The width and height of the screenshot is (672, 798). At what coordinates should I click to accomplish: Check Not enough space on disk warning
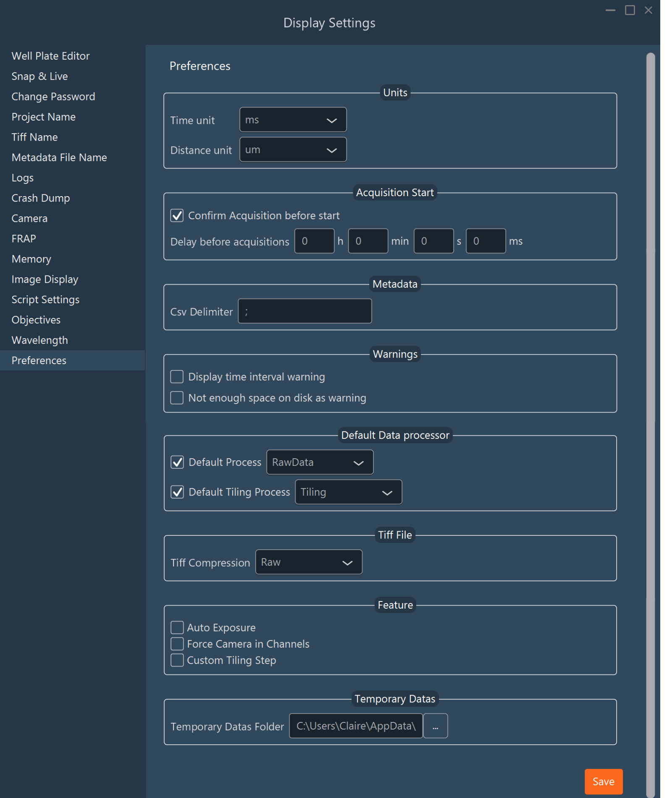click(177, 398)
